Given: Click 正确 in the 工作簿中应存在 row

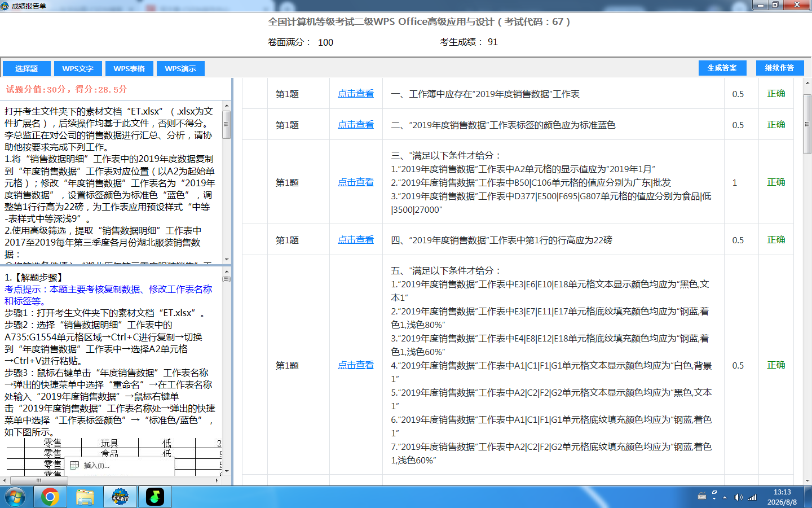Looking at the screenshot, I should click(x=776, y=94).
